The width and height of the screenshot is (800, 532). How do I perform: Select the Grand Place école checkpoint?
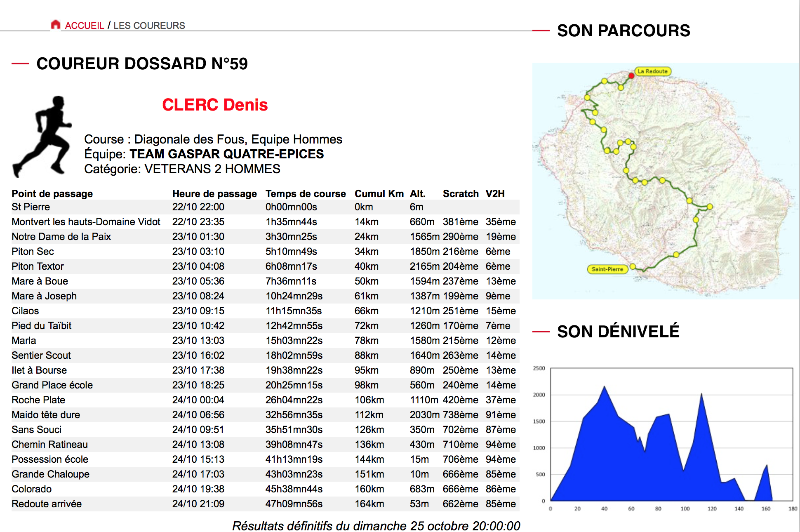point(266,385)
